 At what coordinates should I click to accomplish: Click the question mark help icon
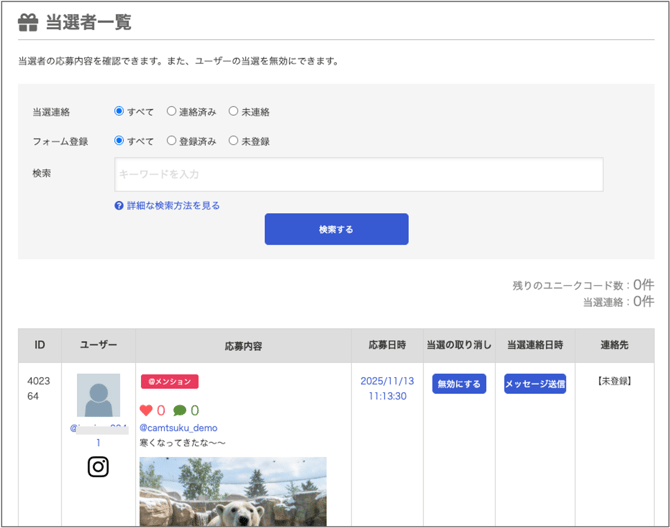[x=119, y=206]
